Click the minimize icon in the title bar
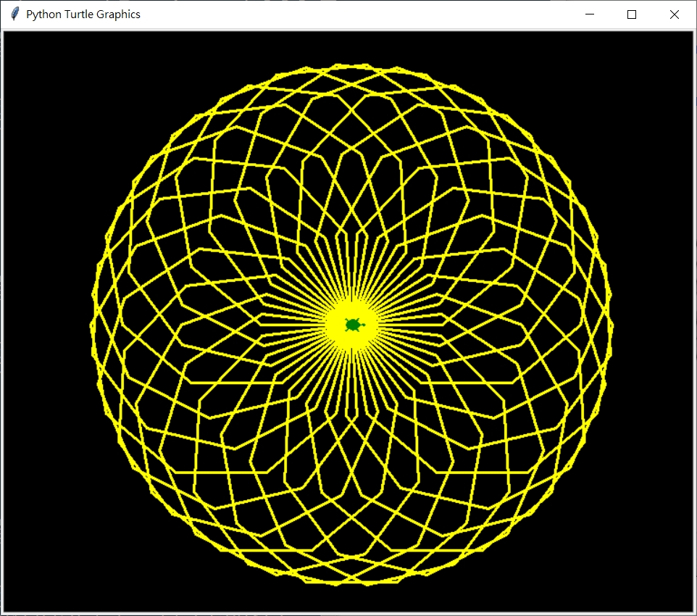Image resolution: width=697 pixels, height=616 pixels. click(589, 14)
